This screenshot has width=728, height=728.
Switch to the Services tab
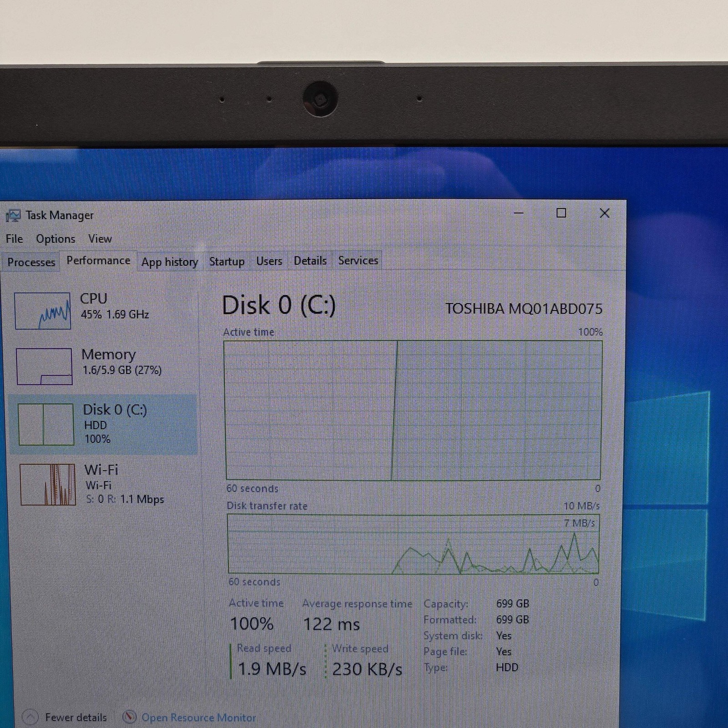click(358, 261)
